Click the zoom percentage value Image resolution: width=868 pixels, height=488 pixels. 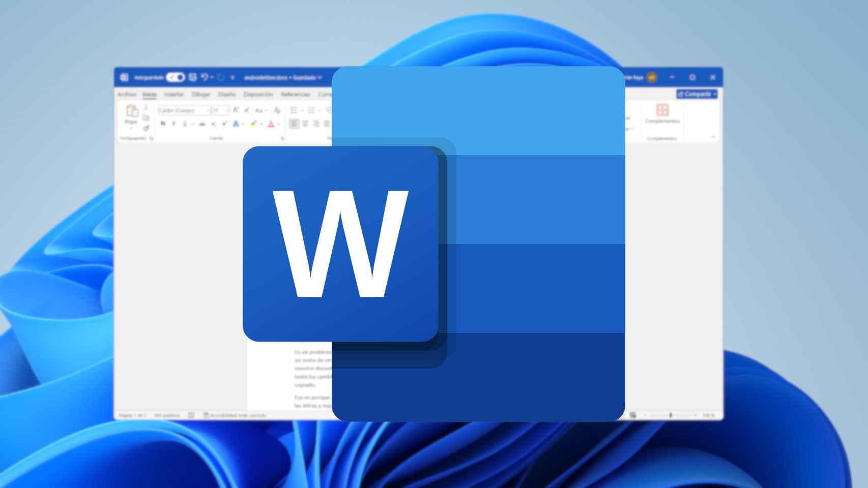pos(708,415)
